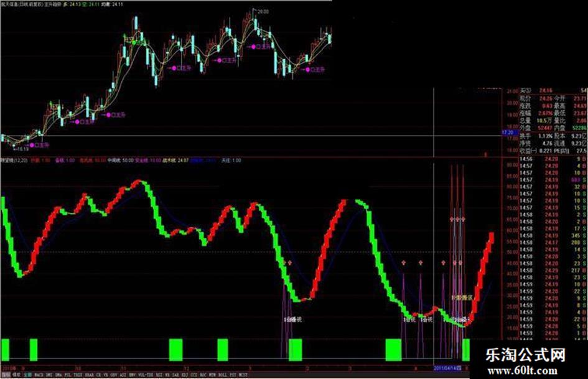
Task: Click the green bar at the far left of the indicator
Action: pos(5,350)
